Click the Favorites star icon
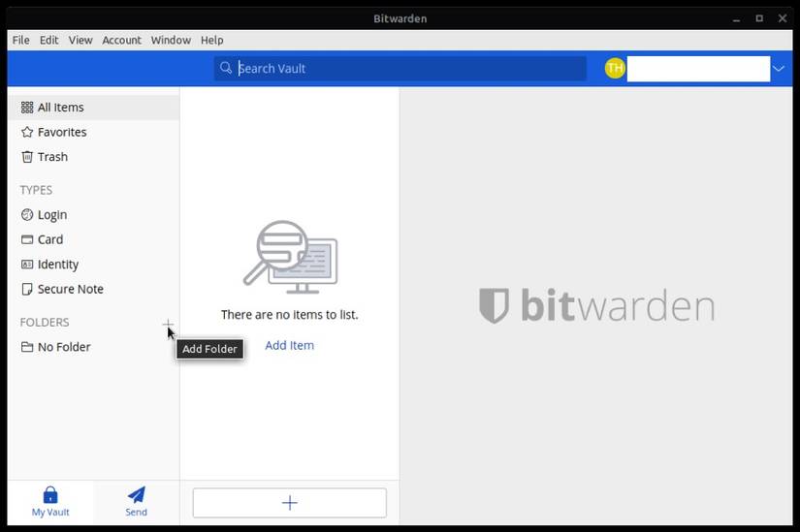 [x=27, y=132]
